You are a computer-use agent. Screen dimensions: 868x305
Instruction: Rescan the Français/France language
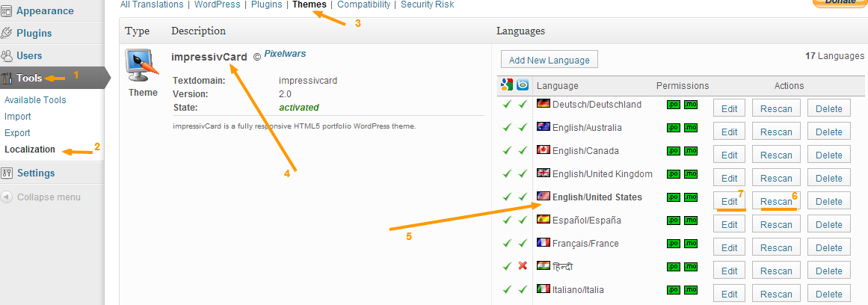coord(776,247)
